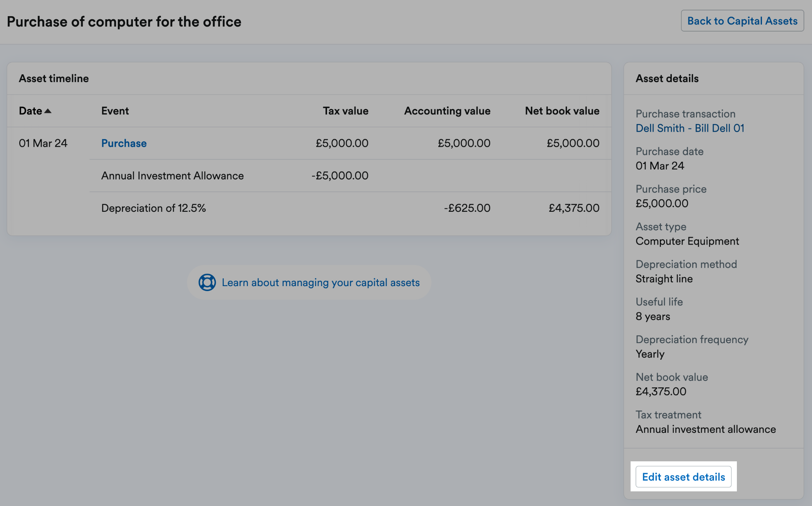Click the Tax treatment label
This screenshot has height=506, width=812.
[668, 415]
